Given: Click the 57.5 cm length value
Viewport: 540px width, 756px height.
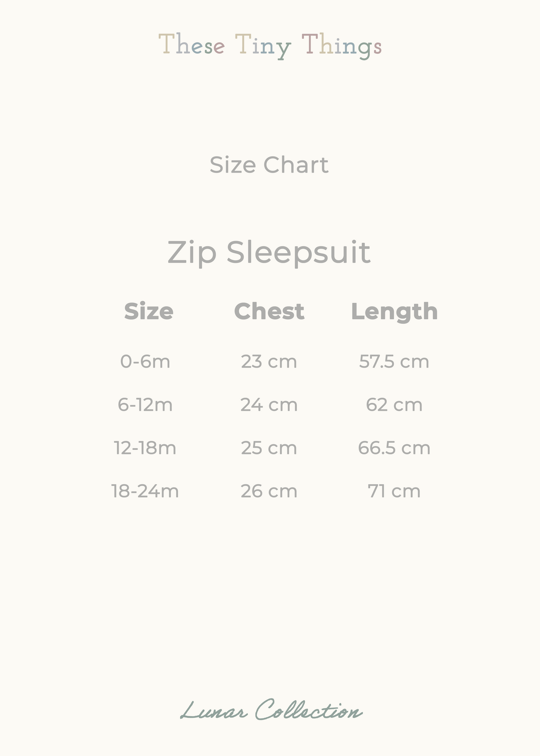Looking at the screenshot, I should (394, 362).
